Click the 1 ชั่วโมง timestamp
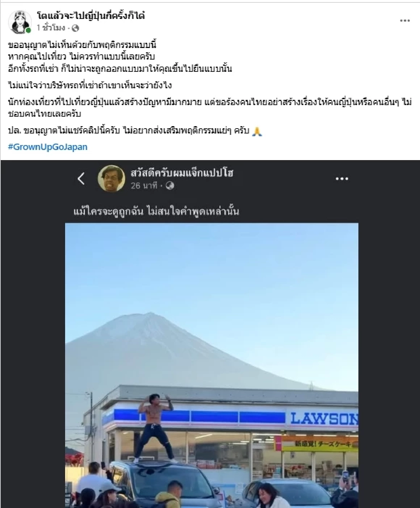This screenshot has height=508, width=420. coord(51,28)
